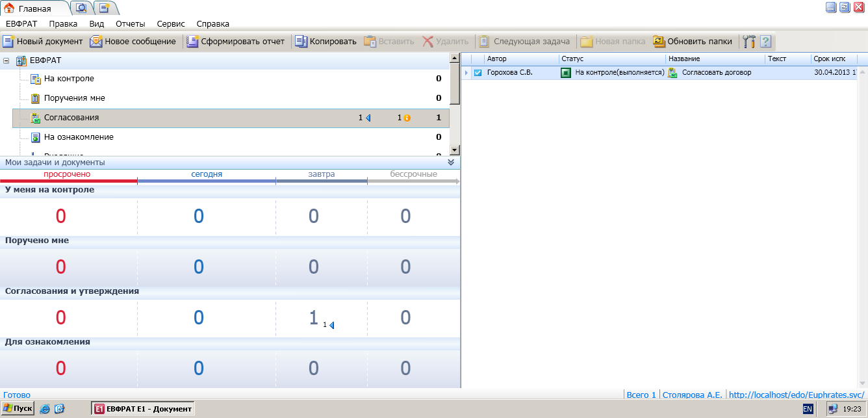Click the просрочено column header
The height and width of the screenshot is (418, 868).
pyautogui.click(x=67, y=174)
